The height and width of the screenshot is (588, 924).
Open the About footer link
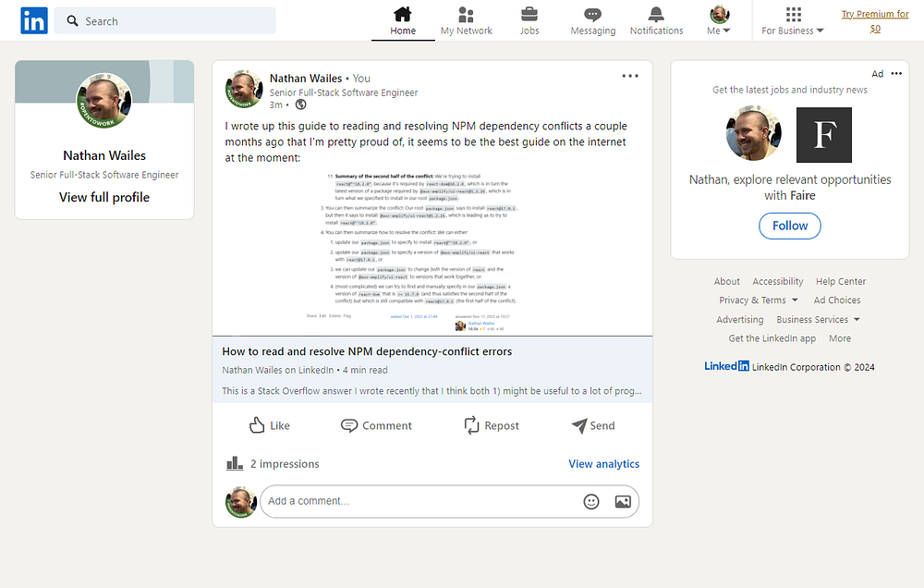click(x=726, y=281)
